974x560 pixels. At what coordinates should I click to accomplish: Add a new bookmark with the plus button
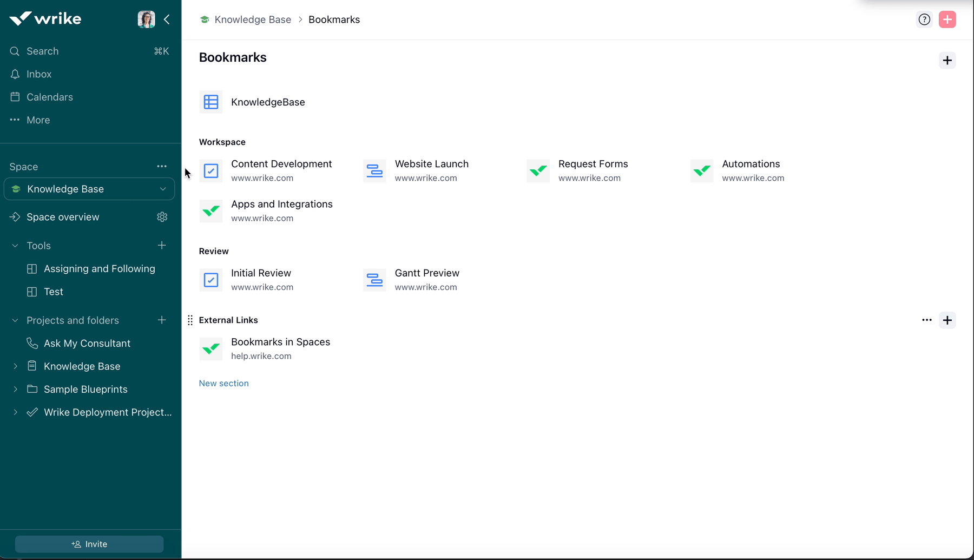tap(947, 60)
